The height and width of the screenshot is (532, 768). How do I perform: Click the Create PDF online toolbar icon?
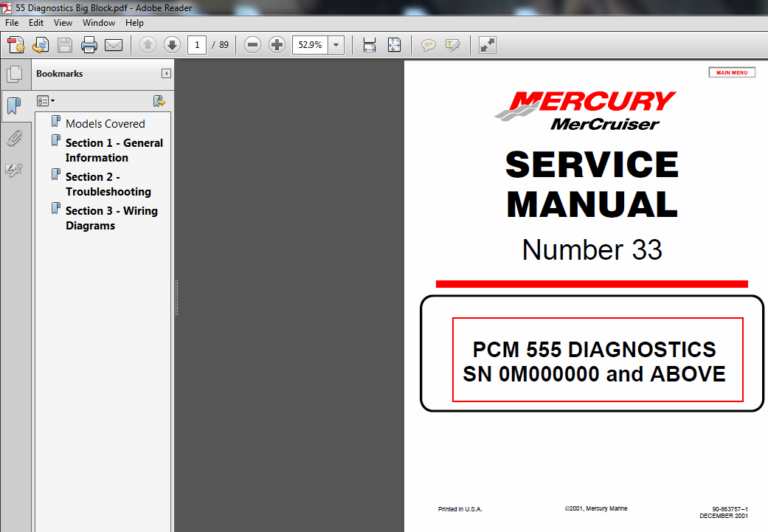[x=16, y=45]
